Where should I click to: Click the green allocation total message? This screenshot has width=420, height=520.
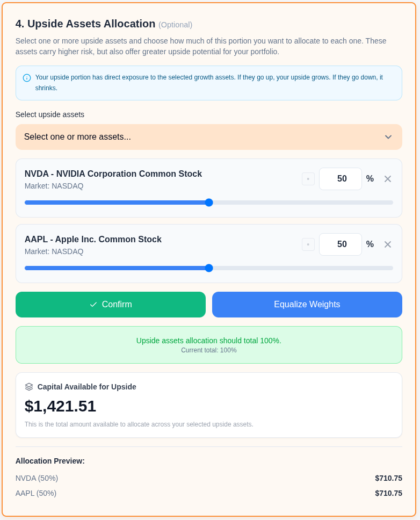[x=209, y=341]
